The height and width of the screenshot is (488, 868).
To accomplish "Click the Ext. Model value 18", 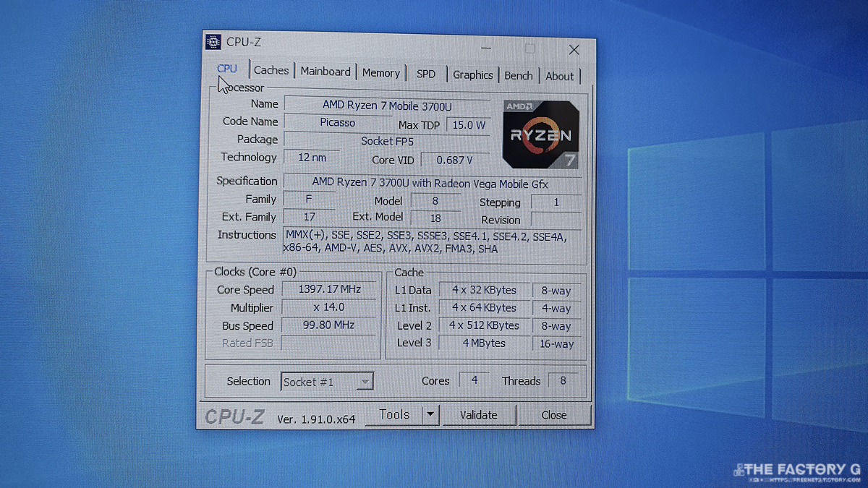I will (435, 218).
